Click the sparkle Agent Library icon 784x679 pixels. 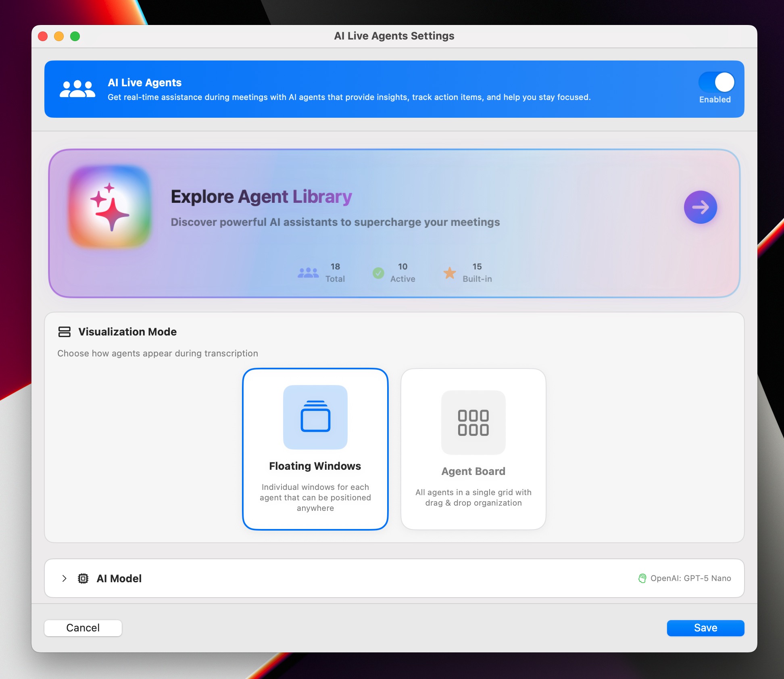point(110,207)
